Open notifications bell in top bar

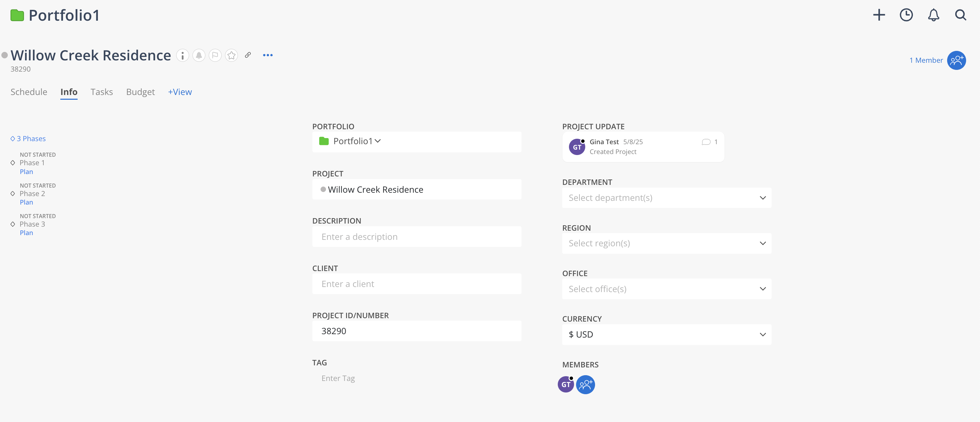click(x=934, y=15)
